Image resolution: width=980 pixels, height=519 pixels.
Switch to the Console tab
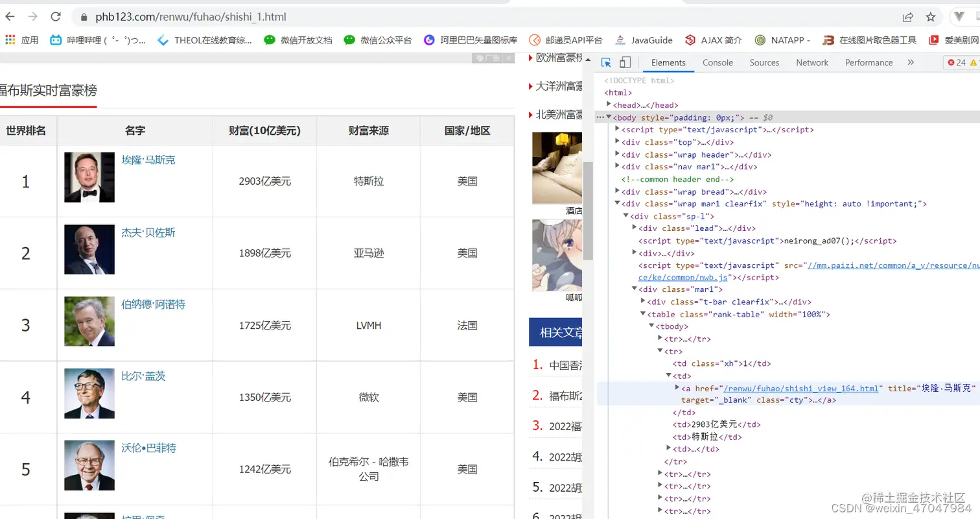[717, 62]
